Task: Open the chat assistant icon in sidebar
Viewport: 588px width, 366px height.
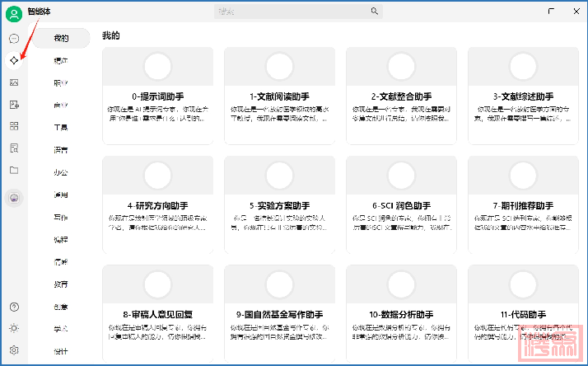Action: 14,39
